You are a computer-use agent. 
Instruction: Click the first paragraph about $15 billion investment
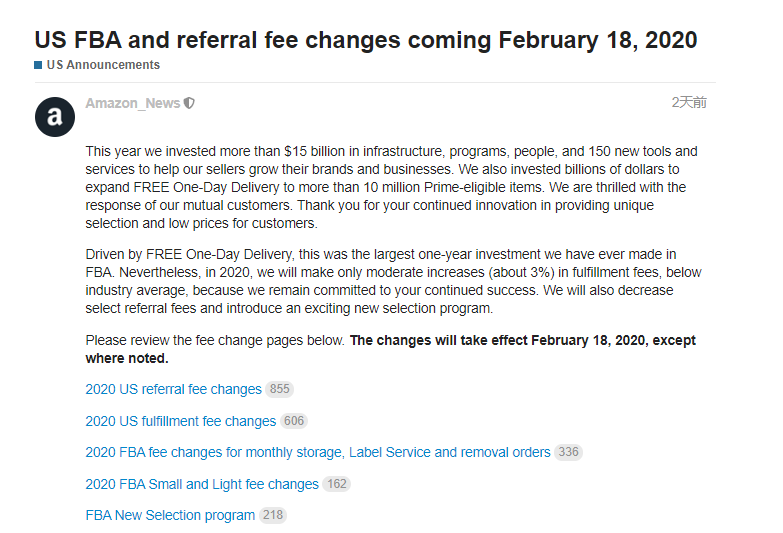tap(391, 187)
